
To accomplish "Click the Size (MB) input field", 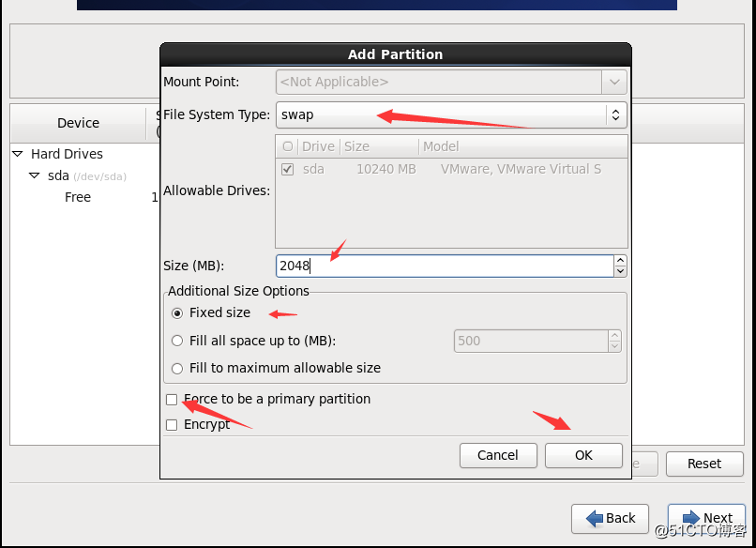I will 445,266.
